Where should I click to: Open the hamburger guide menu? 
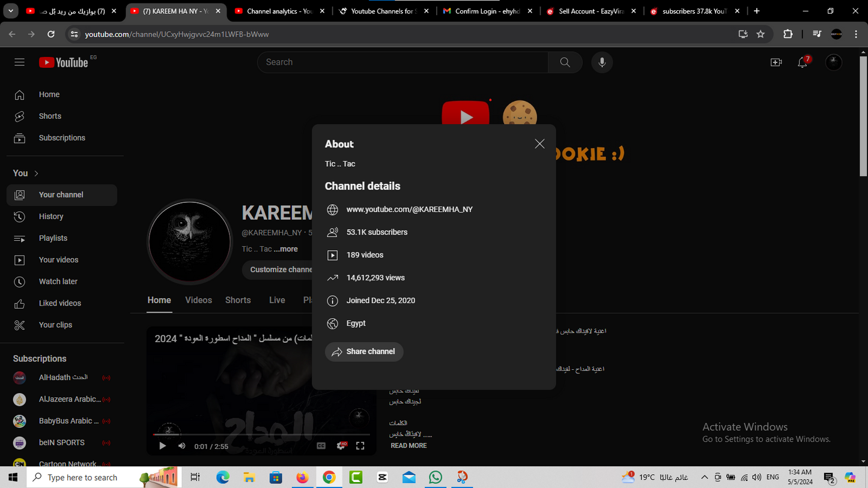19,62
